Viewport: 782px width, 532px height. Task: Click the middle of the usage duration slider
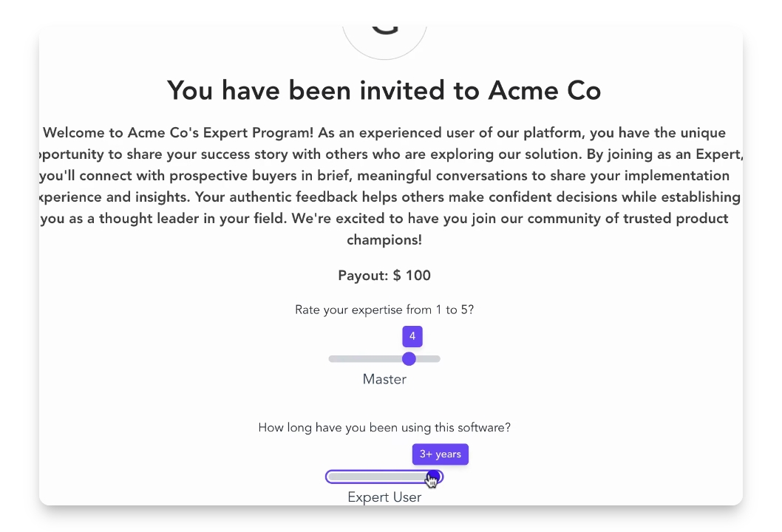click(x=384, y=477)
